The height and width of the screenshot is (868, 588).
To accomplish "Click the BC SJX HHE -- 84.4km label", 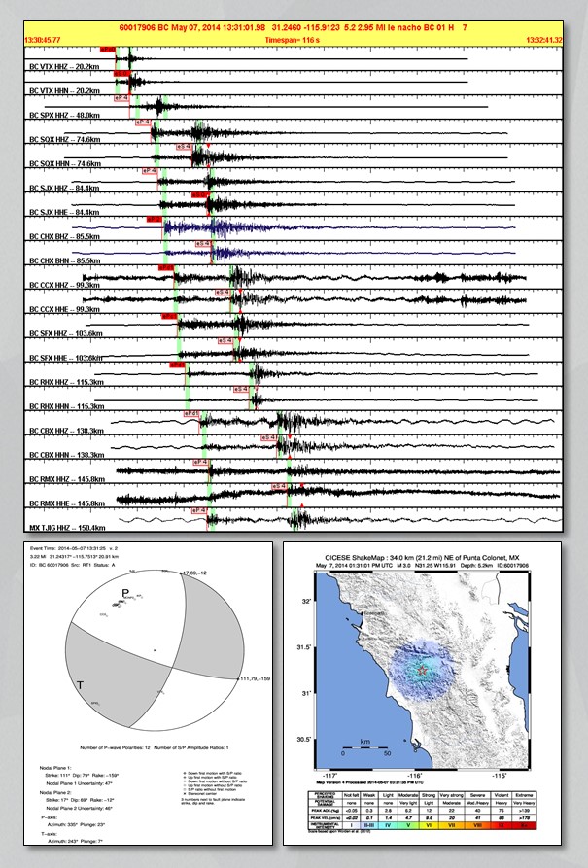I will click(x=64, y=212).
